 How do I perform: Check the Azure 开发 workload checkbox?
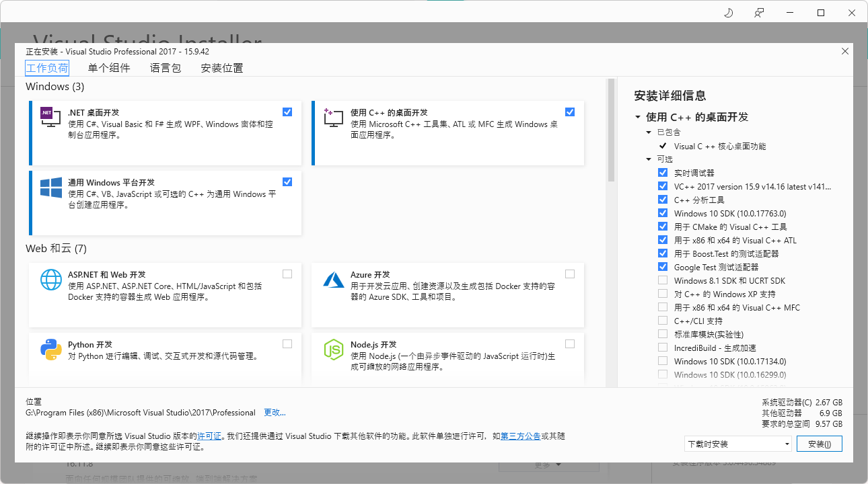pyautogui.click(x=570, y=274)
